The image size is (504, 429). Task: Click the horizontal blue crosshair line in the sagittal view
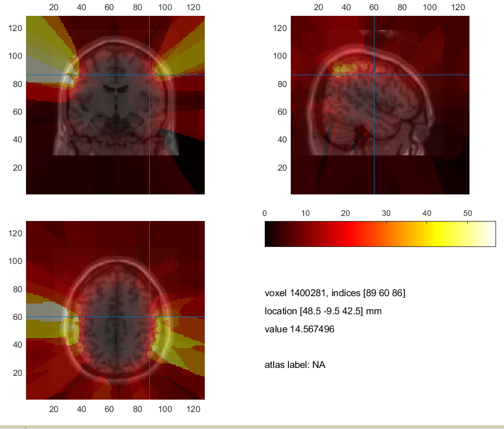[x=430, y=75]
